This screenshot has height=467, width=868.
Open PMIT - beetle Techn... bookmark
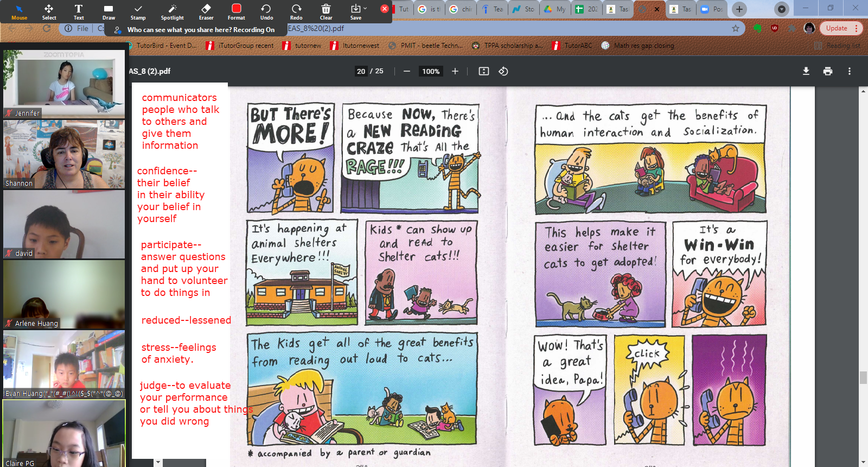(x=426, y=46)
